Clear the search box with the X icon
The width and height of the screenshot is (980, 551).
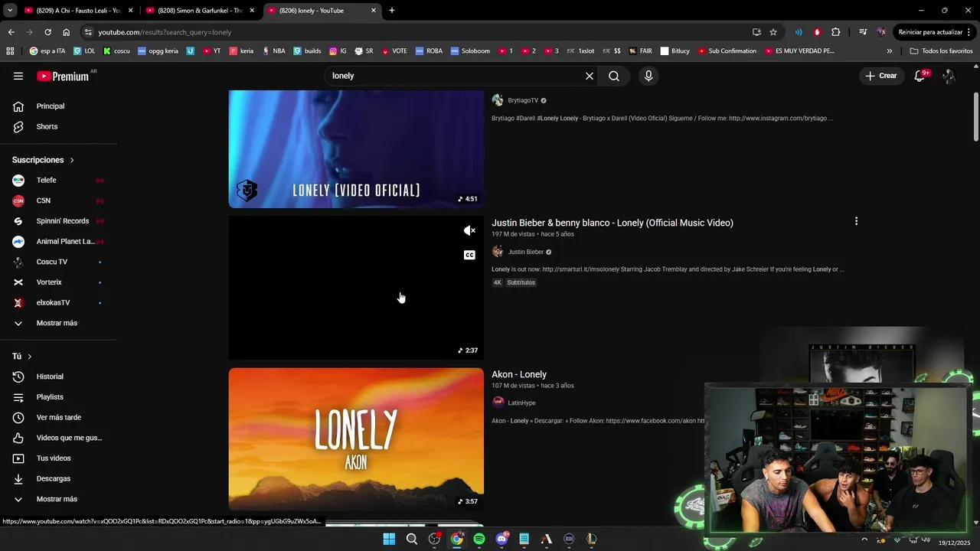coord(590,76)
